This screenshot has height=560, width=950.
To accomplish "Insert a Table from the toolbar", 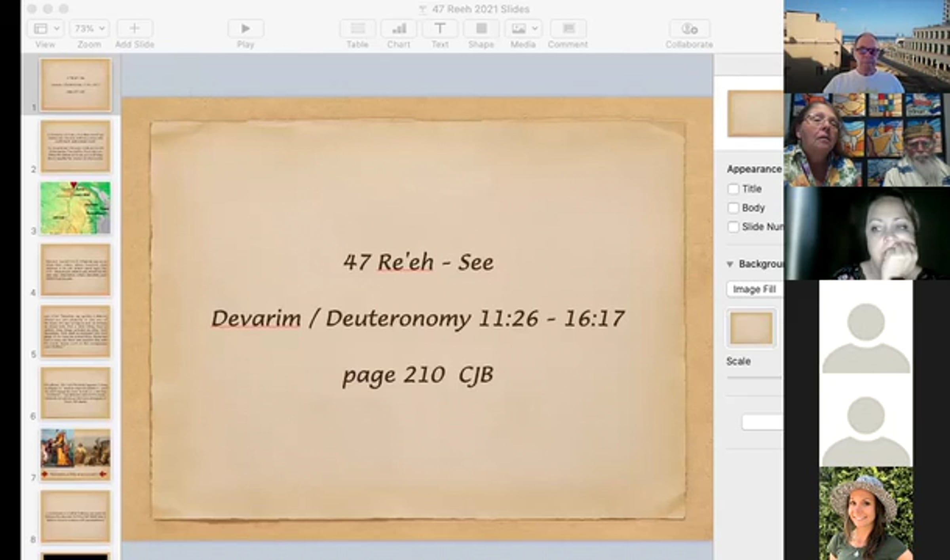I will tap(357, 28).
